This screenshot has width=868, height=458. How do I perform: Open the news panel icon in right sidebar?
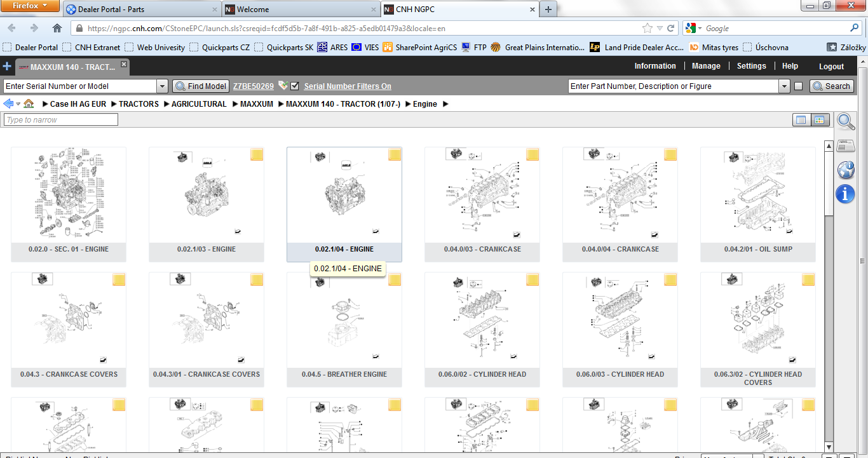(846, 145)
